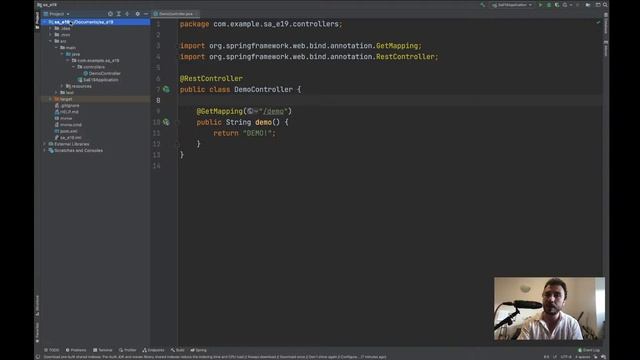Expand Scratches and Consoles node
The image size is (640, 360).
point(45,151)
